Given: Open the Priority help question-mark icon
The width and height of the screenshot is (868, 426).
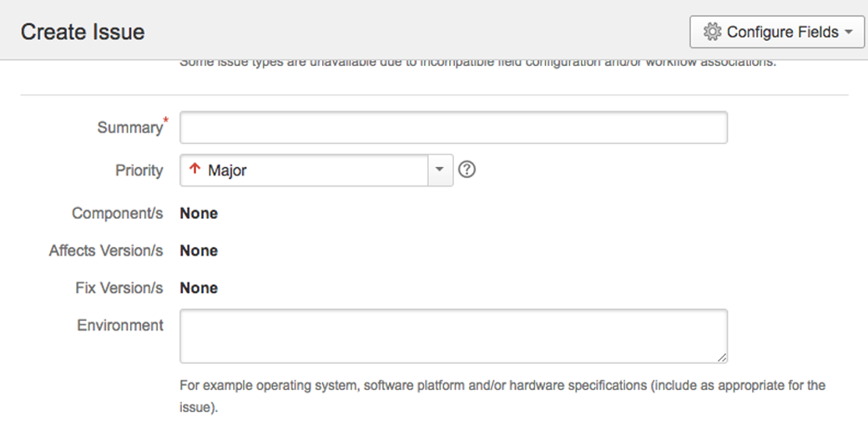Looking at the screenshot, I should (x=467, y=170).
